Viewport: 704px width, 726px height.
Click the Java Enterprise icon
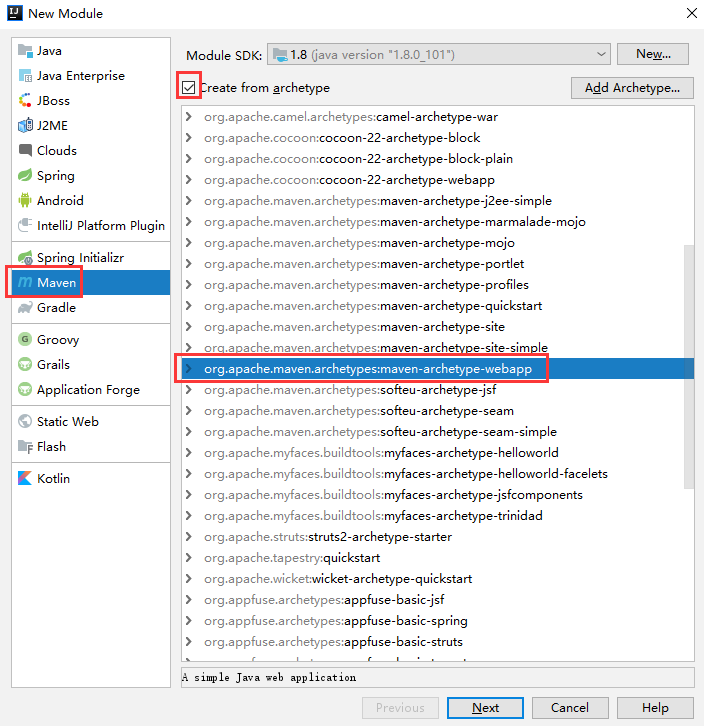[25, 75]
